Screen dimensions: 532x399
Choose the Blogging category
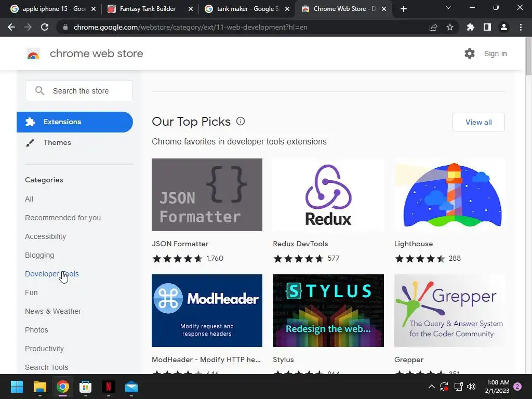pyautogui.click(x=39, y=255)
